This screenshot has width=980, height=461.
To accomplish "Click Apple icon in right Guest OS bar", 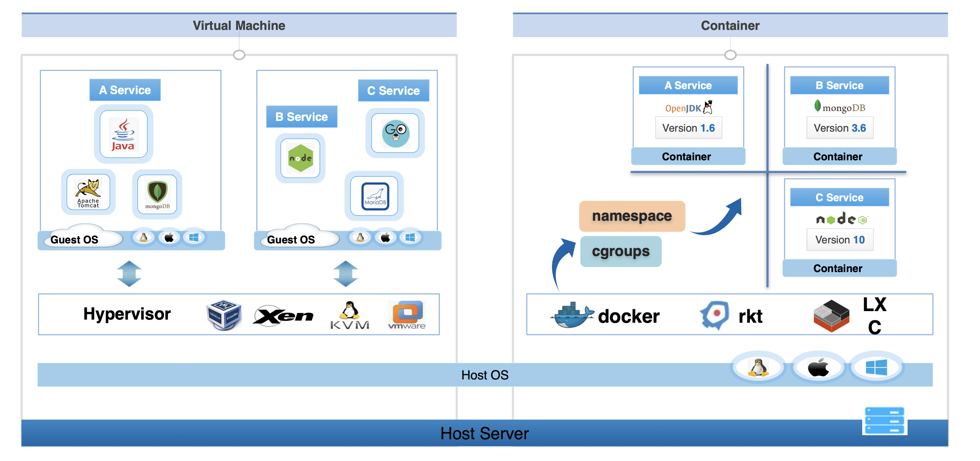I will pyautogui.click(x=385, y=238).
